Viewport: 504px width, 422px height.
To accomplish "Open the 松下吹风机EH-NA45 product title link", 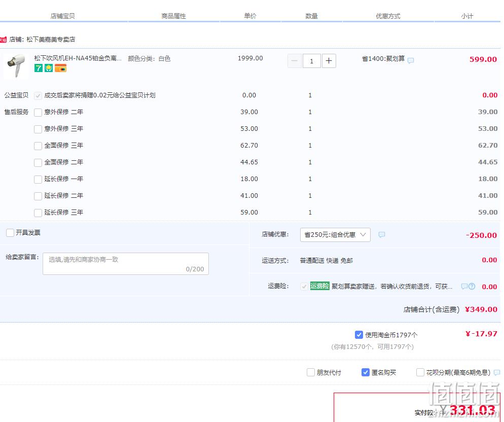I will click(78, 58).
